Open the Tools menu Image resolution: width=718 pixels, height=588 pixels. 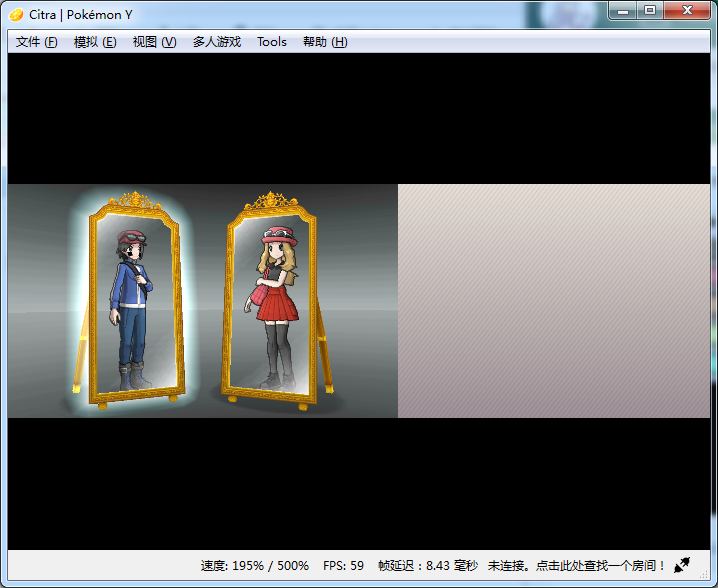click(x=272, y=42)
